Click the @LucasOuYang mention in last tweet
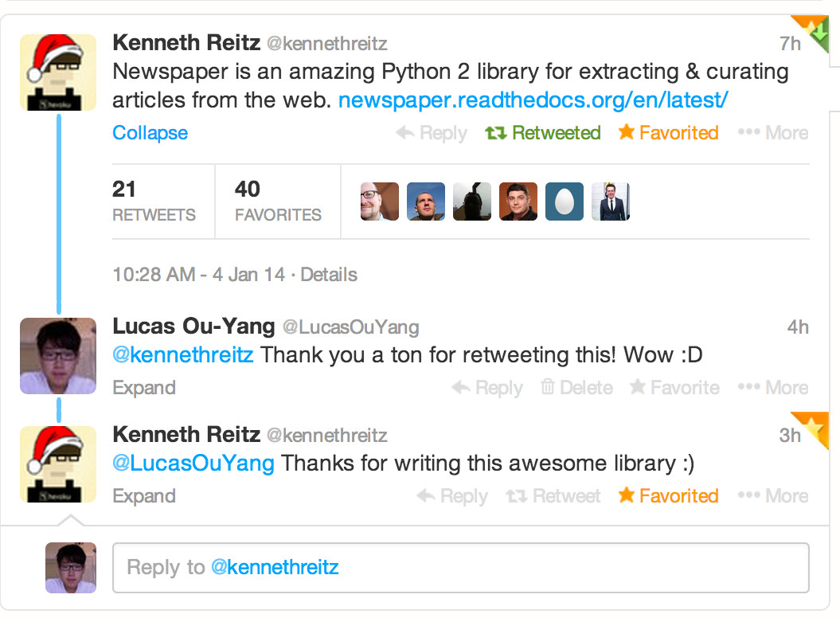Image resolution: width=840 pixels, height=618 pixels. click(x=193, y=463)
